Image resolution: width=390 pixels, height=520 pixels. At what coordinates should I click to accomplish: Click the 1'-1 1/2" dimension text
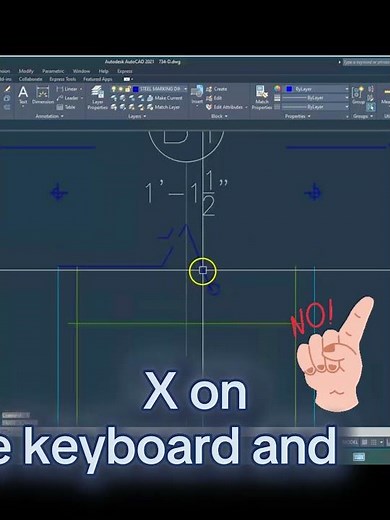click(187, 193)
